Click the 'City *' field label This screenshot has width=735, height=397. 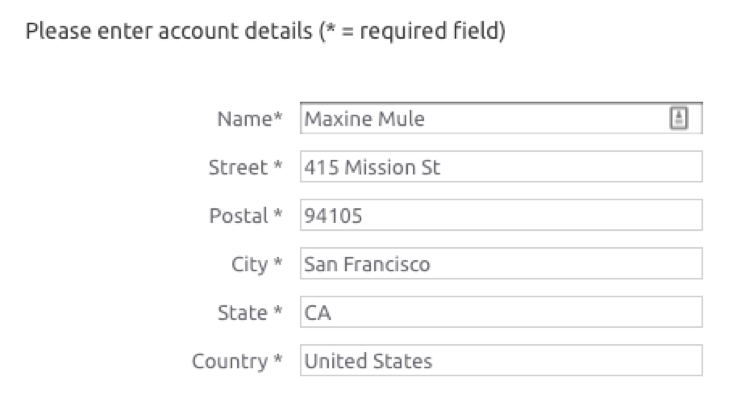(257, 265)
